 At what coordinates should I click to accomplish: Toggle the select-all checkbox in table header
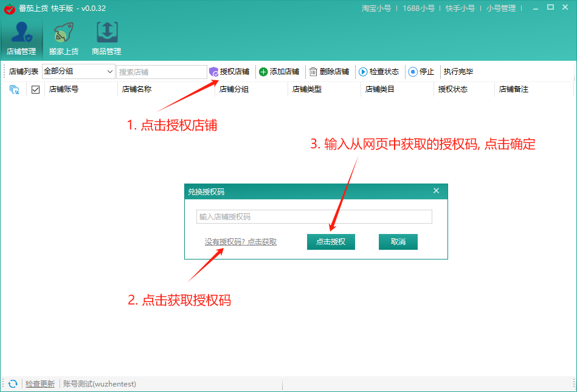click(35, 89)
